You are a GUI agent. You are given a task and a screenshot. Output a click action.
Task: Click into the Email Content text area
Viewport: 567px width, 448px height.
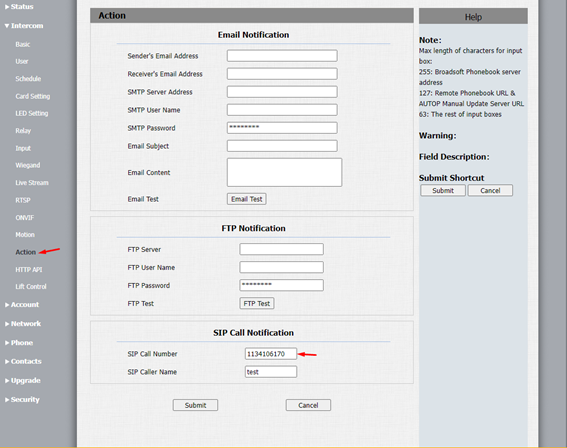[x=284, y=172]
